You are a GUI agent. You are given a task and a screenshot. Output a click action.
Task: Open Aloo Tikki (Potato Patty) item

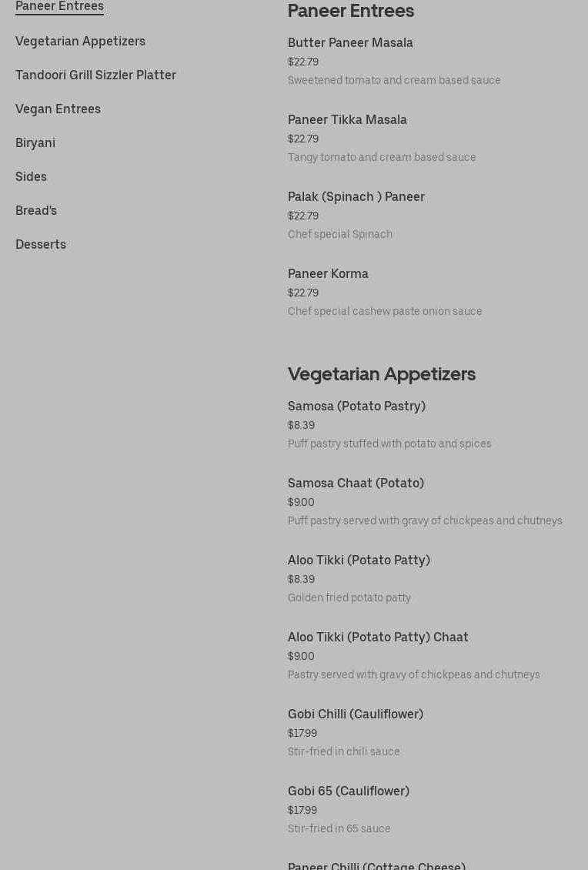pyautogui.click(x=359, y=560)
